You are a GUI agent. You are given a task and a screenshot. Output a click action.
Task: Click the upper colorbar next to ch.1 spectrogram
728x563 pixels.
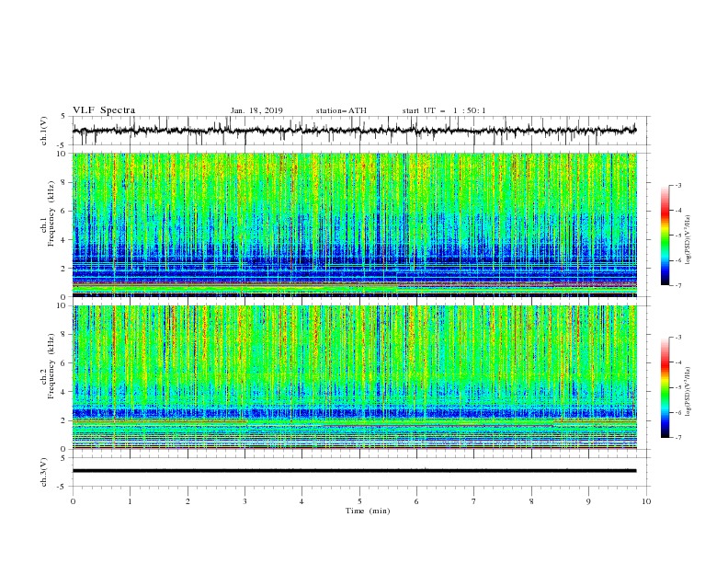[x=665, y=236]
